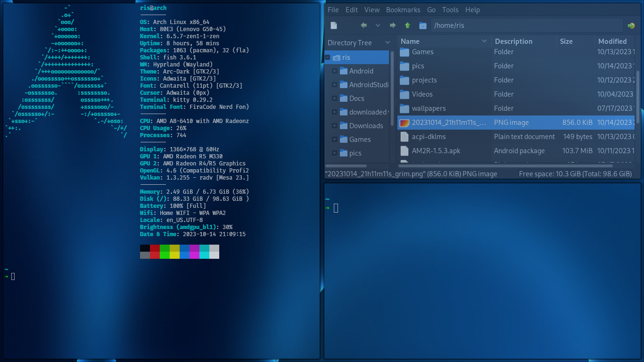Click the red swatch in neofetch palette
Image resolution: width=644 pixels, height=362 pixels.
tap(155, 248)
